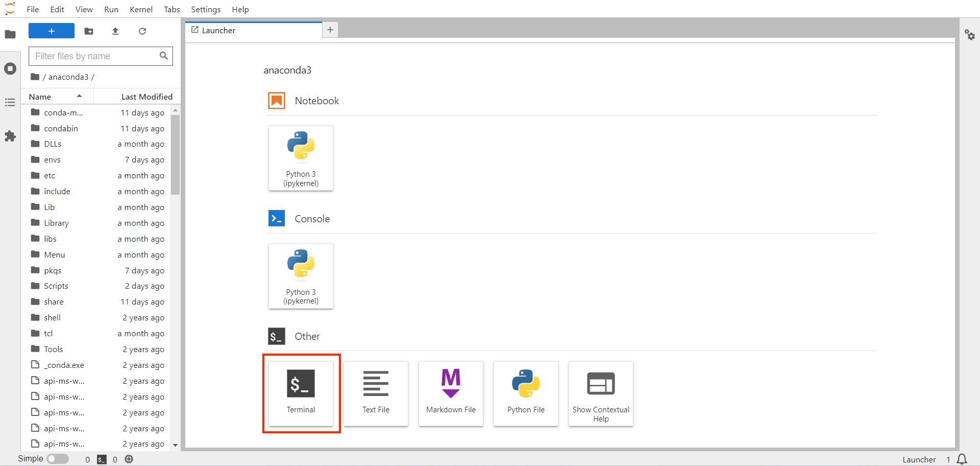The width and height of the screenshot is (980, 466).
Task: Click the Filter files by name field
Action: (101, 56)
